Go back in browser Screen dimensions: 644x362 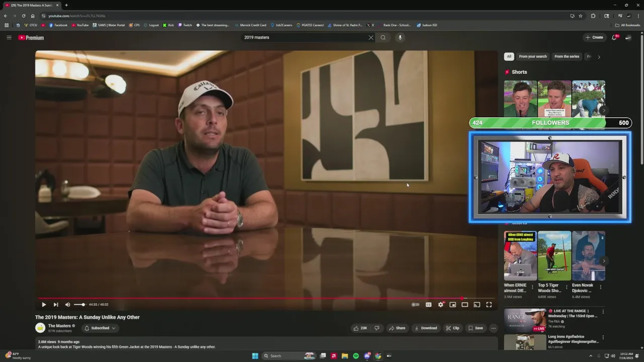click(6, 16)
